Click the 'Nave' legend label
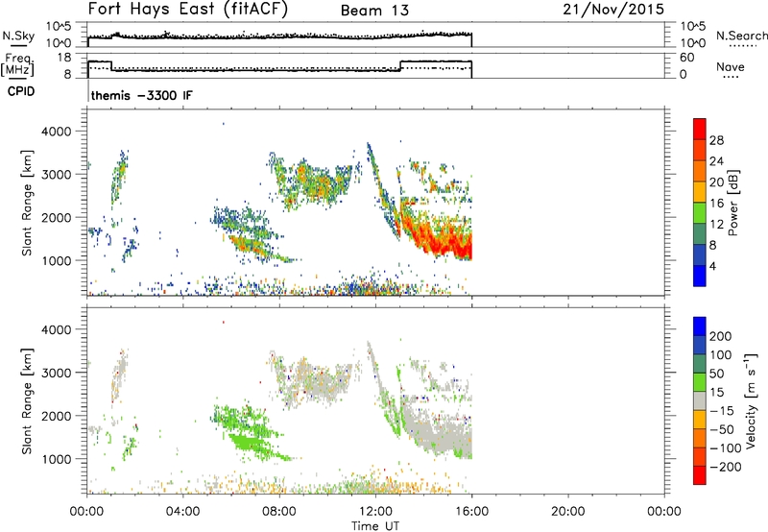This screenshot has height=532, width=768. 731,67
